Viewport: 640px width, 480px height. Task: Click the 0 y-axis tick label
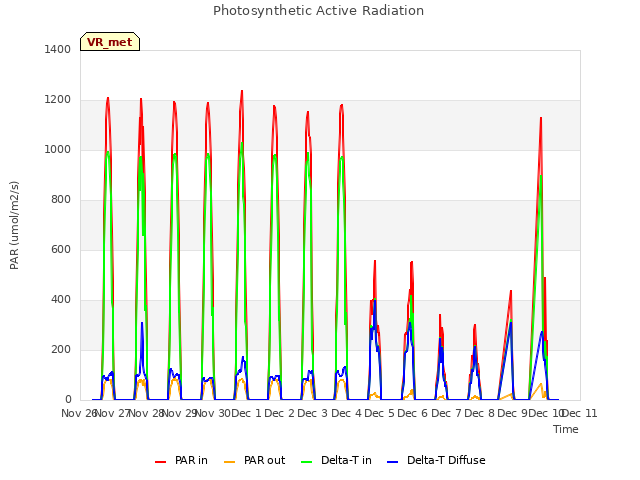[68, 400]
